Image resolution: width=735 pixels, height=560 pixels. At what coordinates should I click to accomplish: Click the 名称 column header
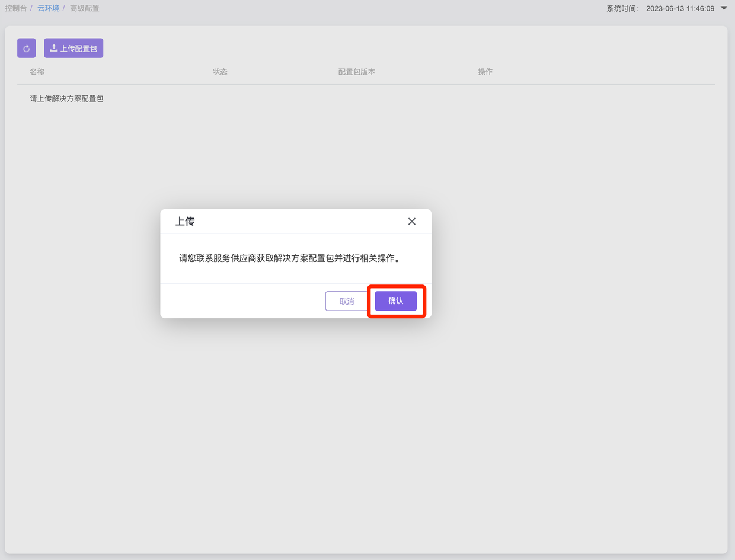coord(37,72)
